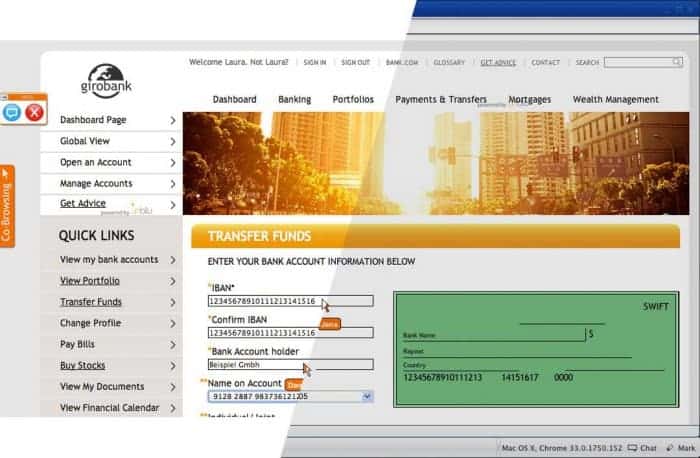Expand the Dashboard Page chevron
This screenshot has height=458, width=700.
173,120
